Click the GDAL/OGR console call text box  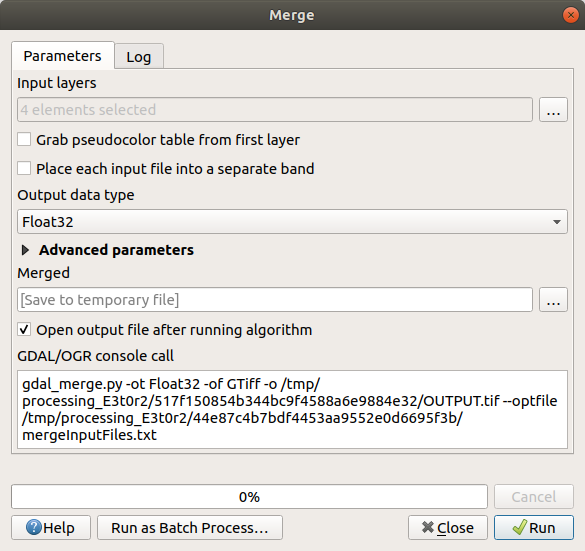point(292,409)
